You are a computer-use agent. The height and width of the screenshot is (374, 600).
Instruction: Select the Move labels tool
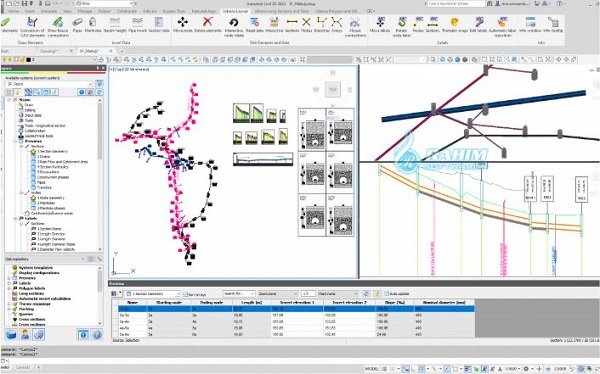(380, 25)
